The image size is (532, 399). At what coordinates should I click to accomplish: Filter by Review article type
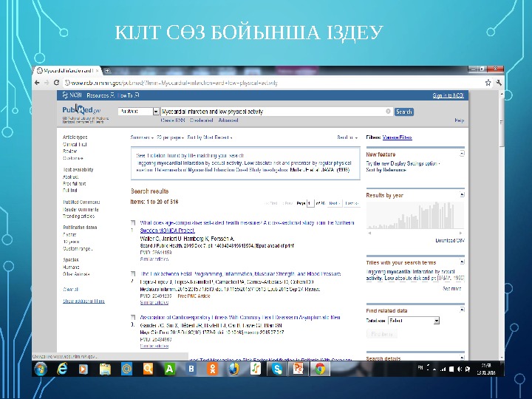pyautogui.click(x=69, y=151)
